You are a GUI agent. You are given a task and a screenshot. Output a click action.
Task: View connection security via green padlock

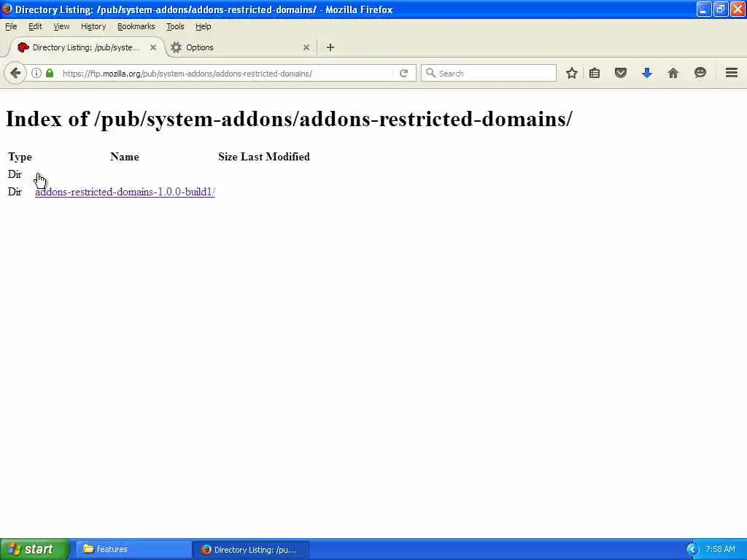pos(50,74)
